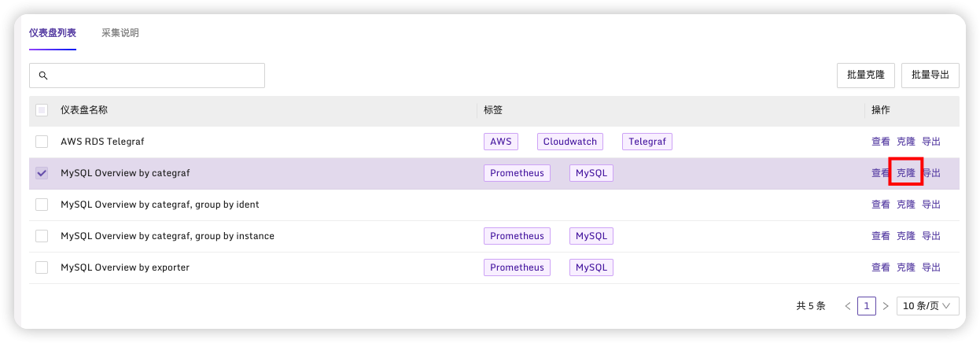Go to previous page arrow

pos(847,306)
